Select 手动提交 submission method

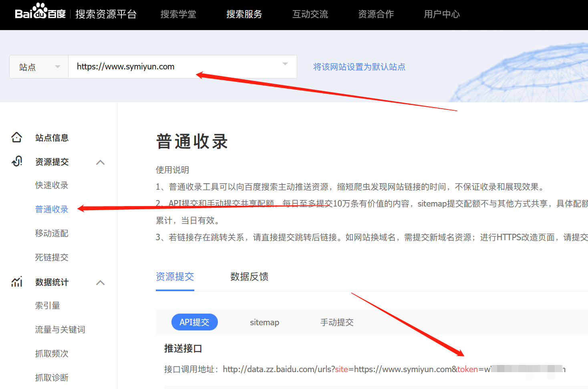[337, 322]
